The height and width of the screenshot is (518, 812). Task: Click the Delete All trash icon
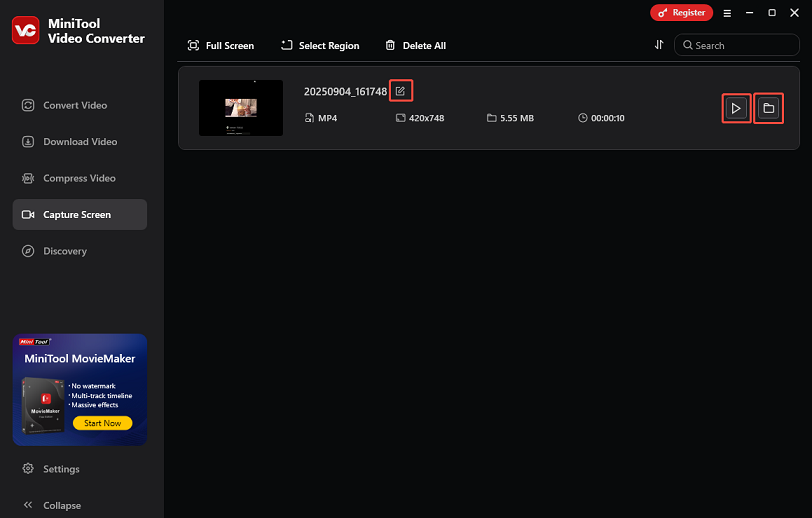(x=390, y=45)
